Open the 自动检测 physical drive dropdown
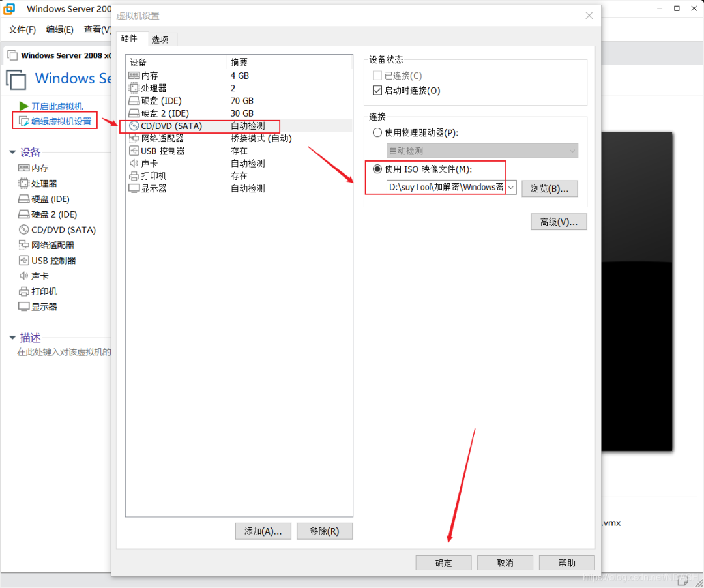The image size is (704, 588). (x=482, y=151)
